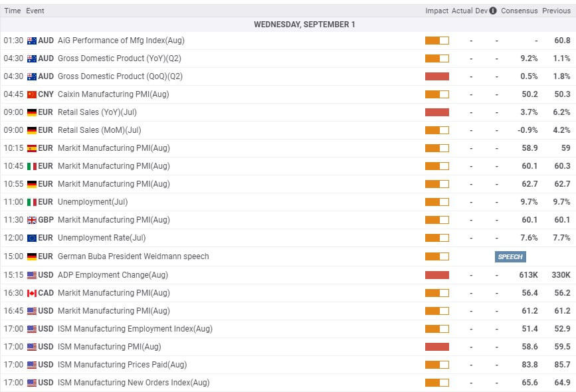Click Italian flag at 10:45 Markit PMI row
Viewport: 576px width, 392px height.
pyautogui.click(x=32, y=166)
